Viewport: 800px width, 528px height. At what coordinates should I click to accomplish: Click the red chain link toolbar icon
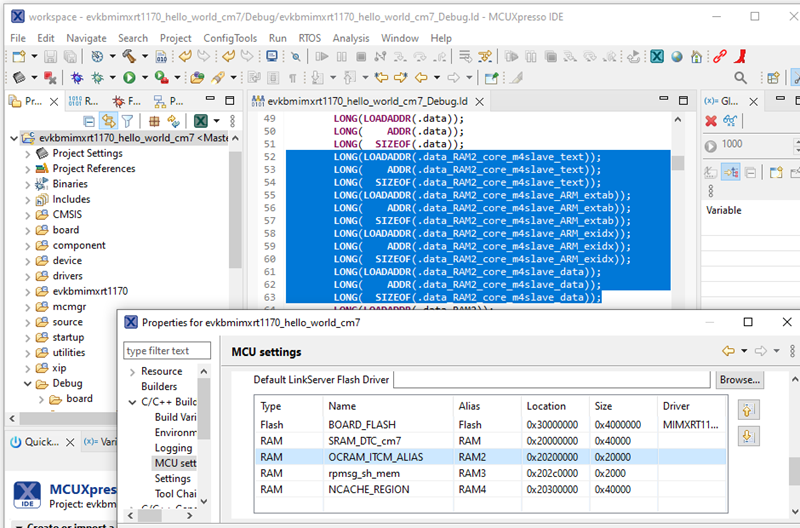point(720,56)
